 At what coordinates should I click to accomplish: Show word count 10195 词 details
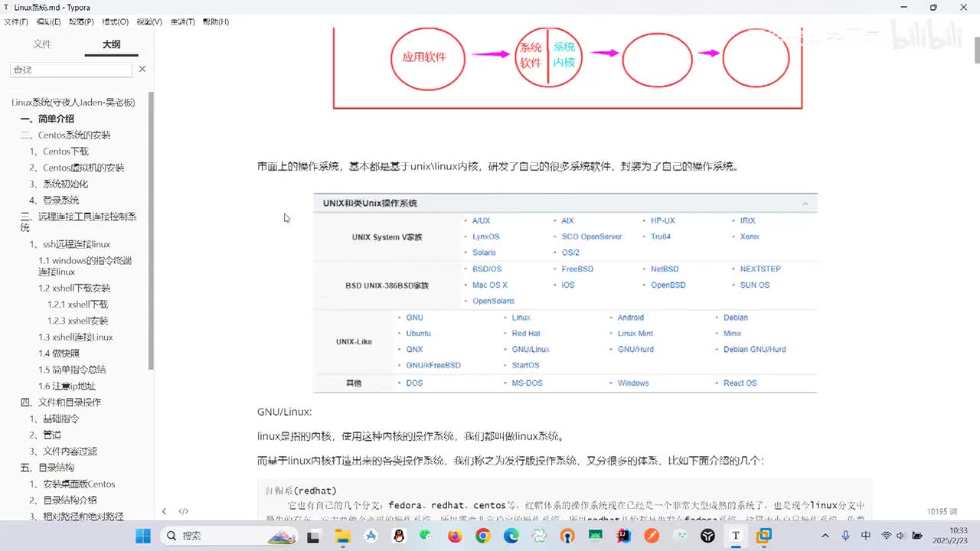tap(940, 511)
